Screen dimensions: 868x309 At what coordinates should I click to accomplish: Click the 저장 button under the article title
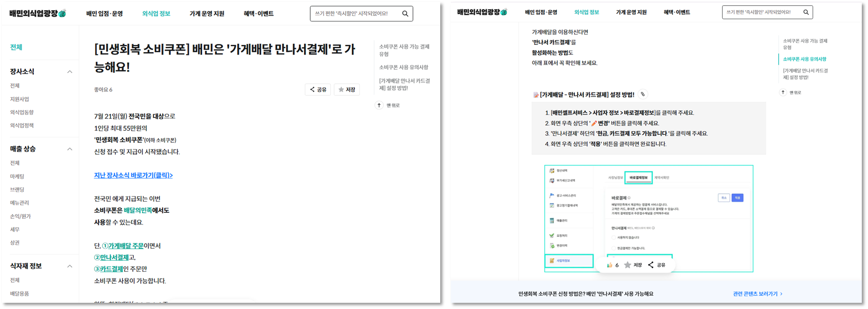click(347, 89)
